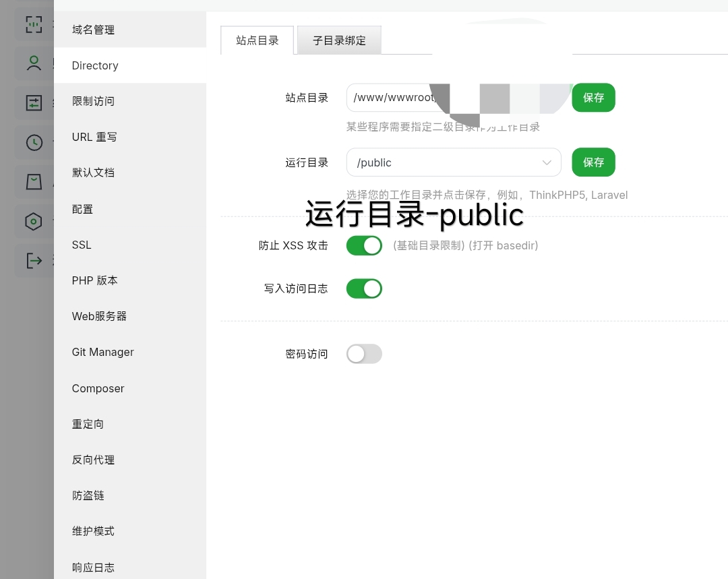The image size is (728, 579).
Task: Select the scan/QR icon in the dark sidebar
Action: click(34, 24)
